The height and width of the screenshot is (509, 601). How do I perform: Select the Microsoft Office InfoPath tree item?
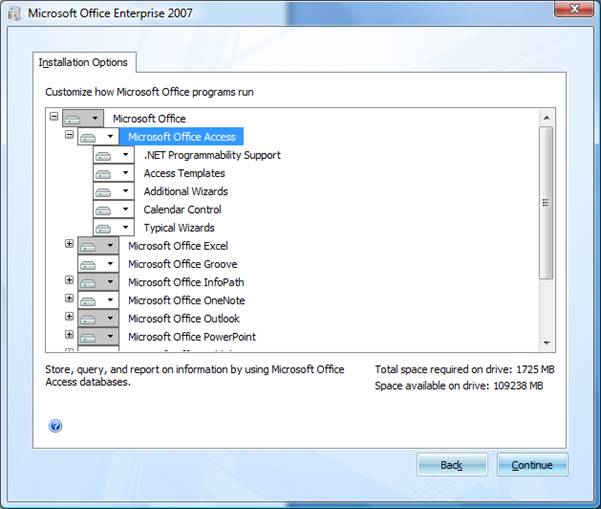click(x=186, y=282)
